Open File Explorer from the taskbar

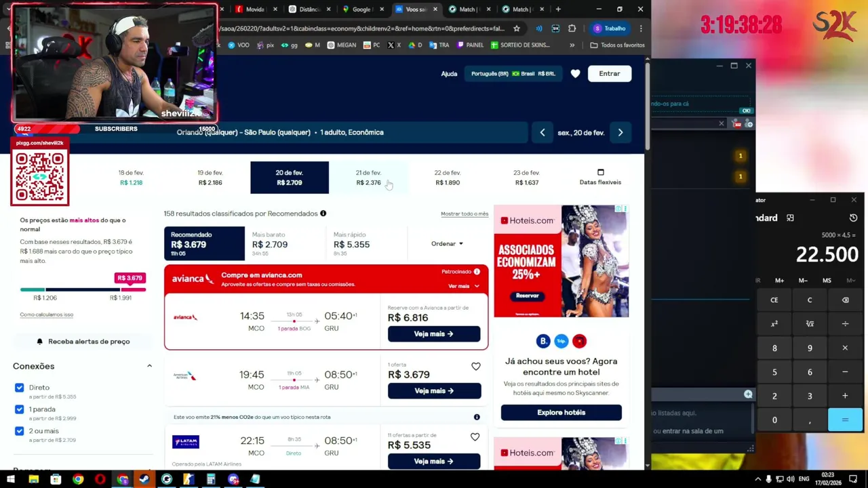[x=33, y=479]
